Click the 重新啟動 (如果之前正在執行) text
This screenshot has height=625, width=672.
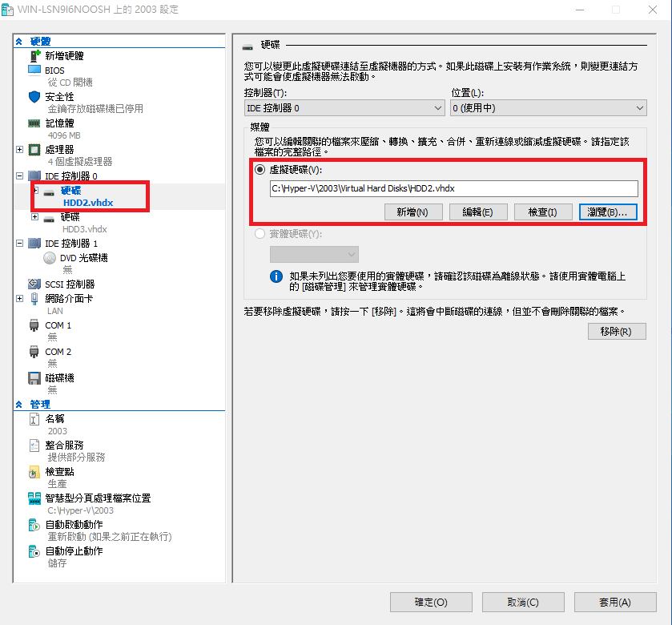pos(110,537)
